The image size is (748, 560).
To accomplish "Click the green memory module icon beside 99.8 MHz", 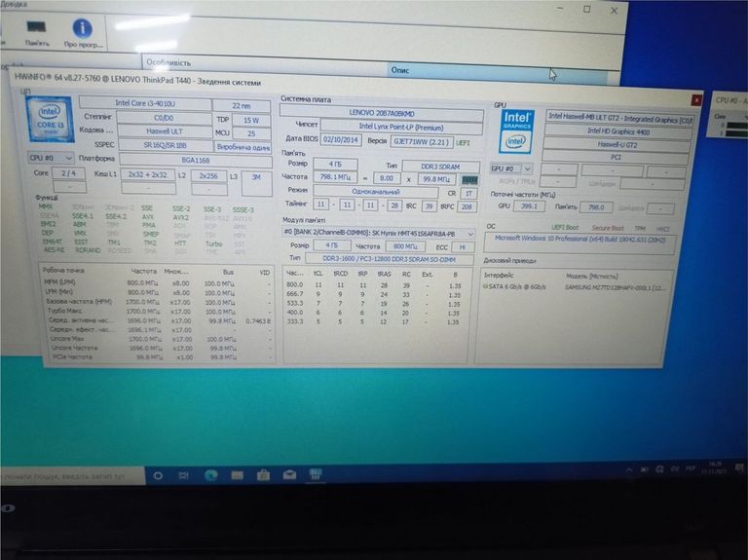I will coord(469,180).
